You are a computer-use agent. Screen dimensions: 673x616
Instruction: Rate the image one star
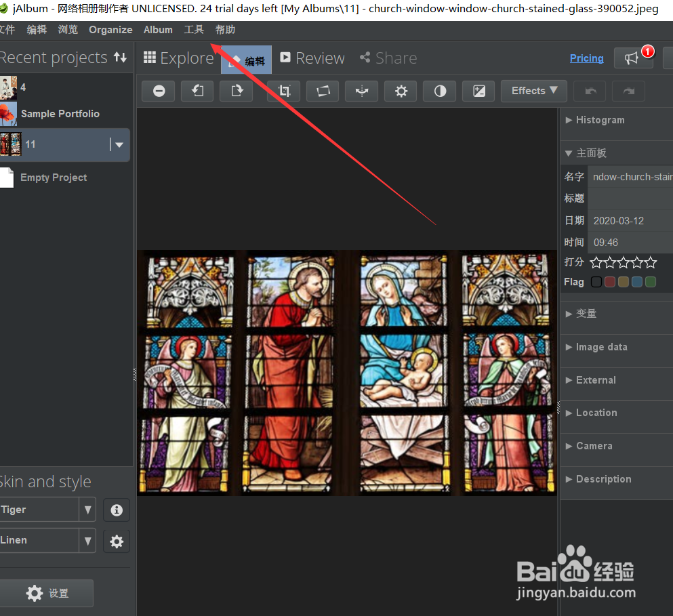(x=596, y=262)
